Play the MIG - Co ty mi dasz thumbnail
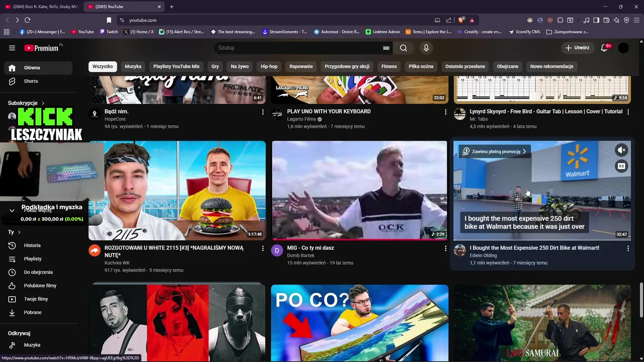The width and height of the screenshot is (644, 362). pos(359,190)
